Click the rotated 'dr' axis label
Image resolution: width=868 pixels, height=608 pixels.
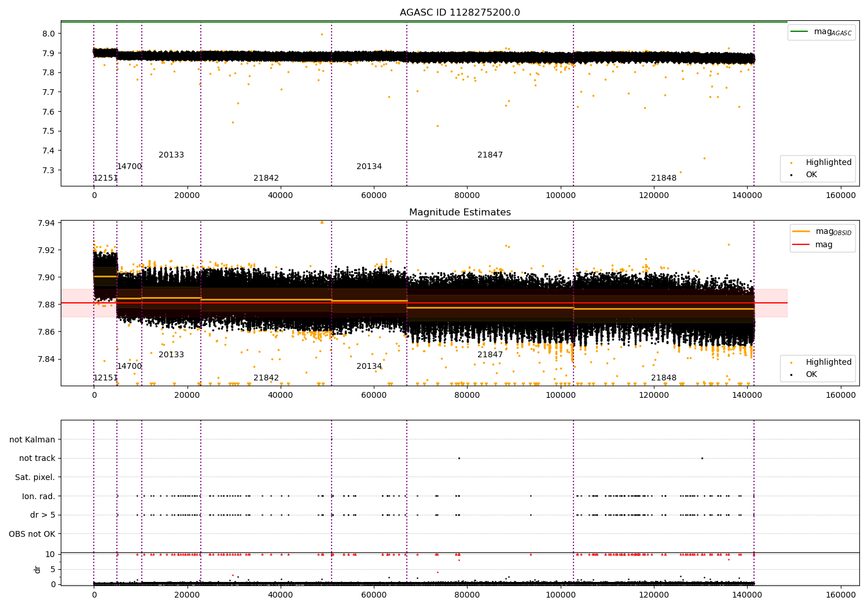[38, 569]
